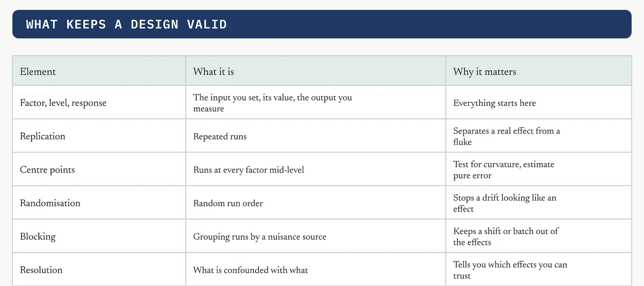Click 'Separates a real effect from a fluke'
The image size is (644, 286).
(x=507, y=136)
